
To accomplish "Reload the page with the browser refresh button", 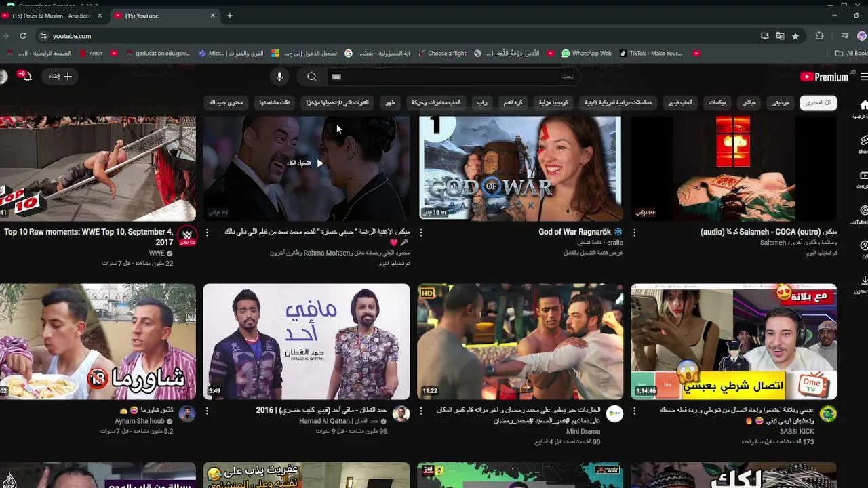I will point(23,36).
